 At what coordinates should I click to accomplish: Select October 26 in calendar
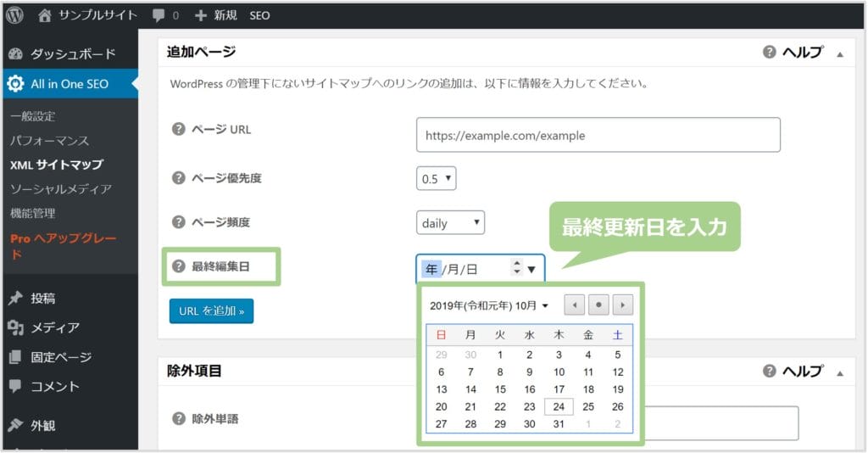[618, 406]
